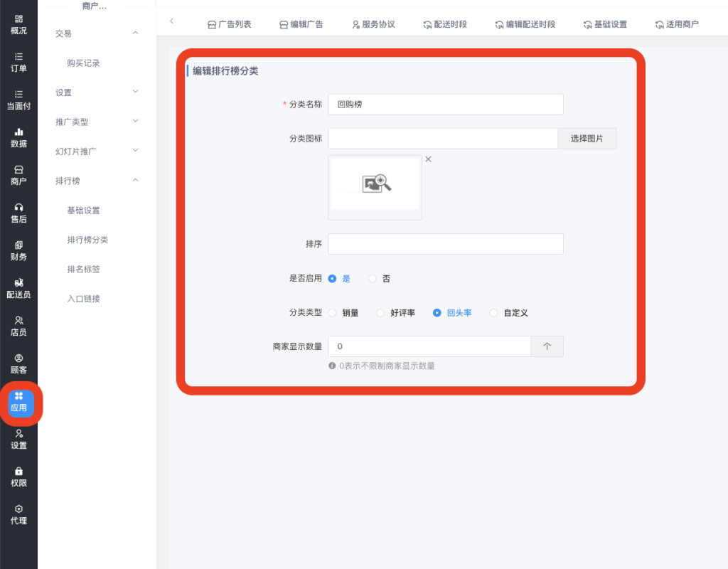
Task: Collapse the 交易 menu section
Action: click(135, 33)
